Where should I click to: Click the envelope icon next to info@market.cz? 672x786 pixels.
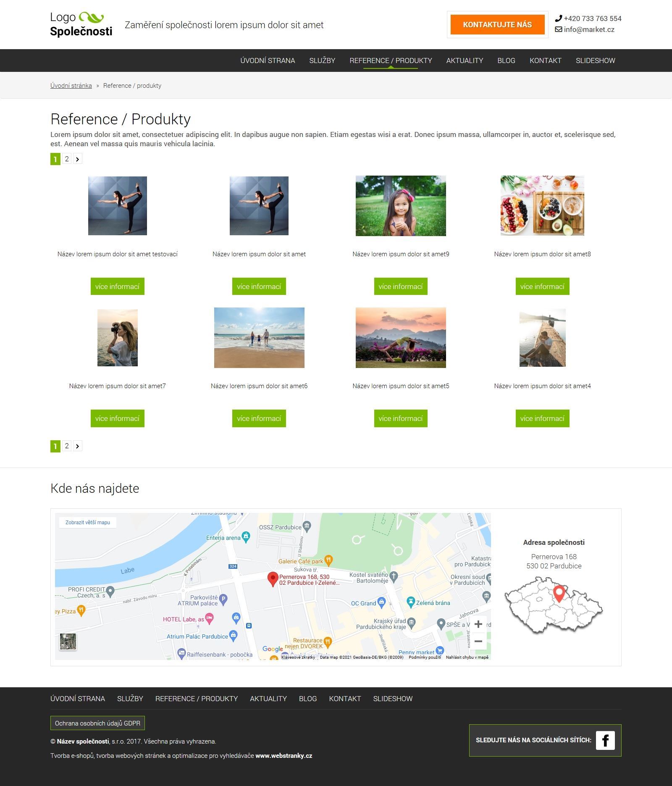558,29
